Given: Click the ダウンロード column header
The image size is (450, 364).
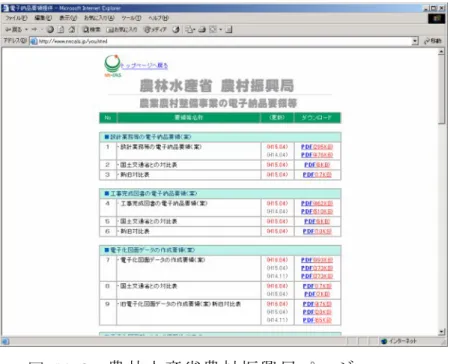Looking at the screenshot, I should (317, 118).
